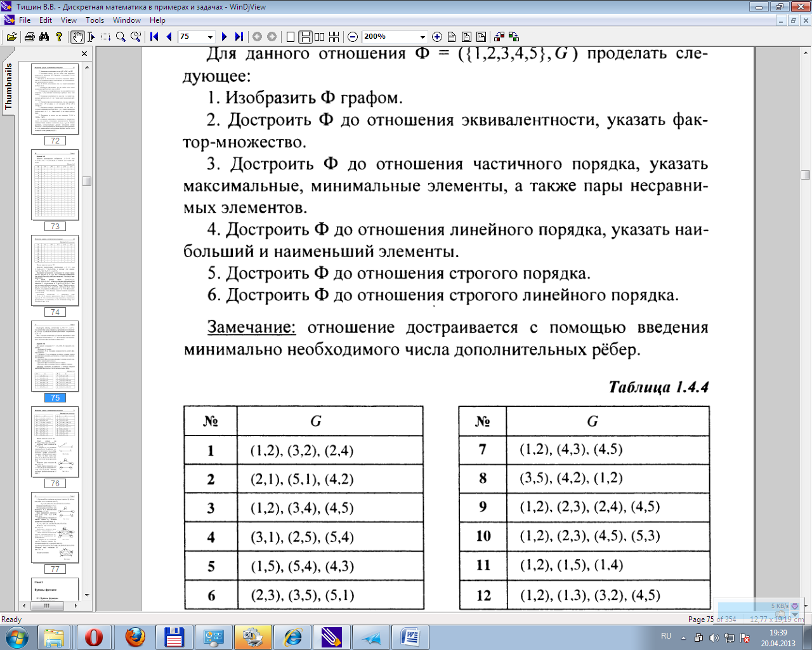Click the Open file toolbar icon
This screenshot has height=650, width=812.
coord(11,37)
